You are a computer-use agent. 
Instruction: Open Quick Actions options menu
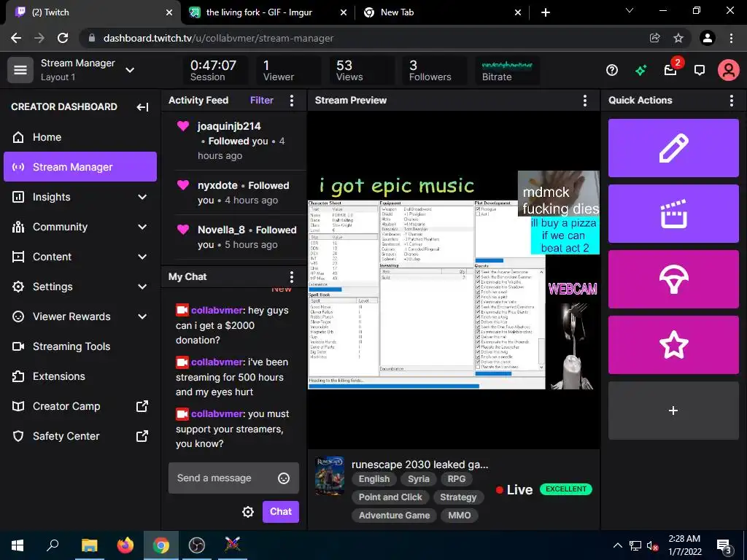point(731,101)
